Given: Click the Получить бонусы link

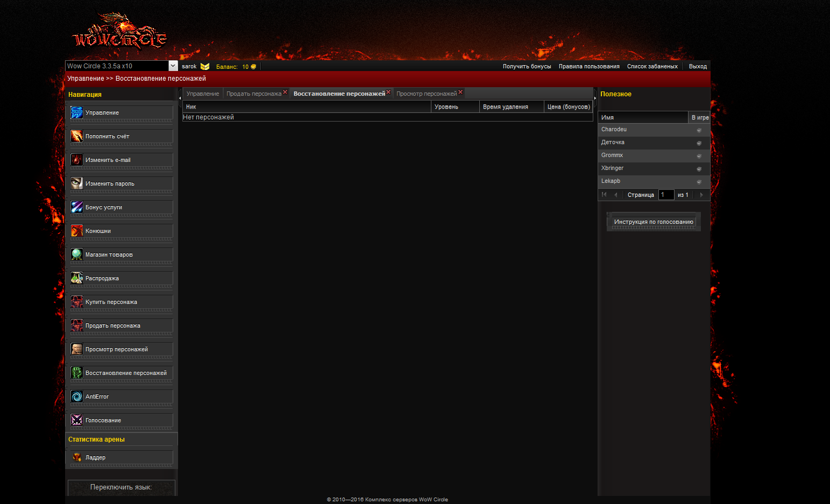Looking at the screenshot, I should point(527,67).
